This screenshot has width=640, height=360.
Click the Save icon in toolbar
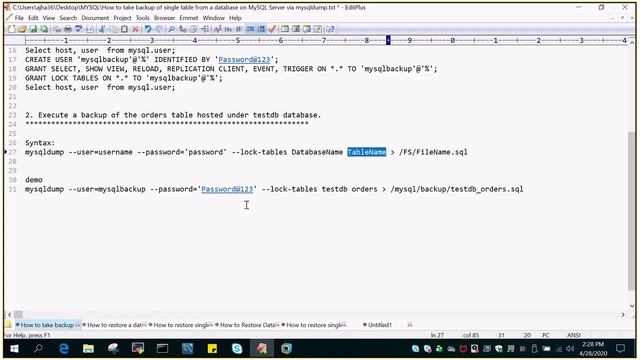tap(33, 29)
